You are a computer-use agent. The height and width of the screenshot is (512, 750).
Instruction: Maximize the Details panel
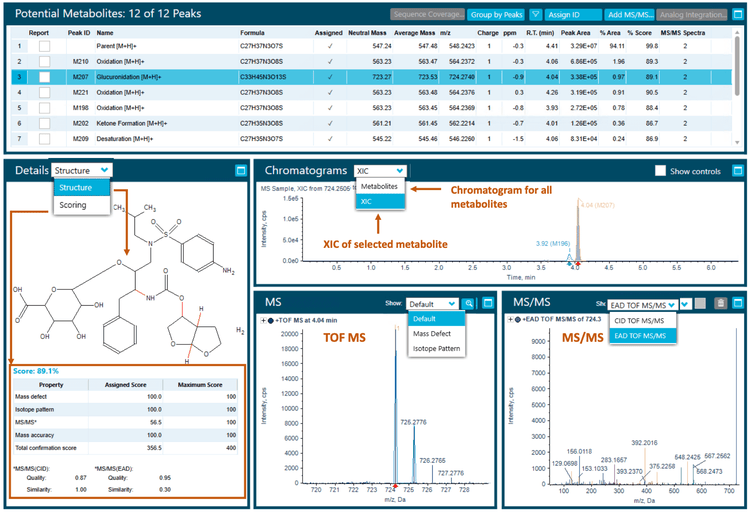click(240, 171)
